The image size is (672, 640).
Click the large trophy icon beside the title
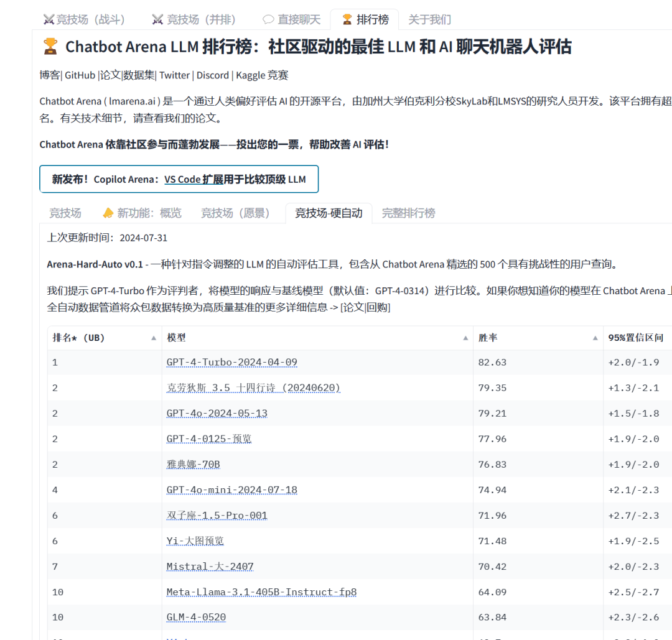pos(50,46)
